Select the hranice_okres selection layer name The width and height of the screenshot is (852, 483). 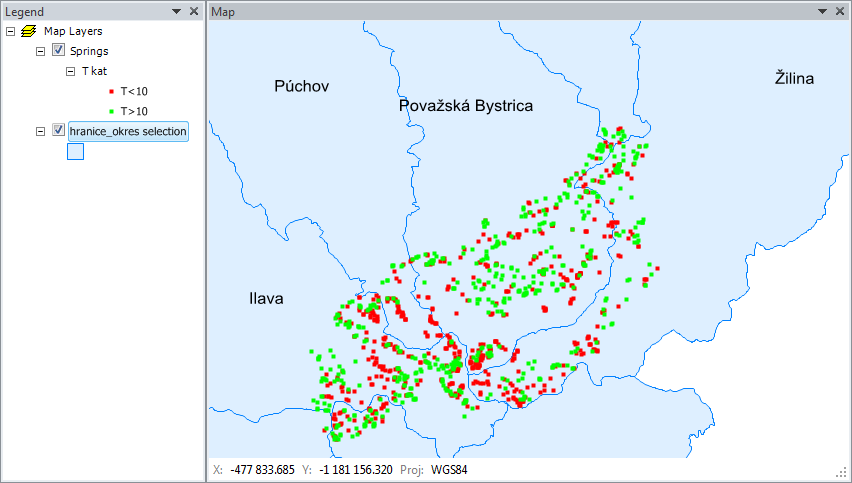pyautogui.click(x=128, y=131)
